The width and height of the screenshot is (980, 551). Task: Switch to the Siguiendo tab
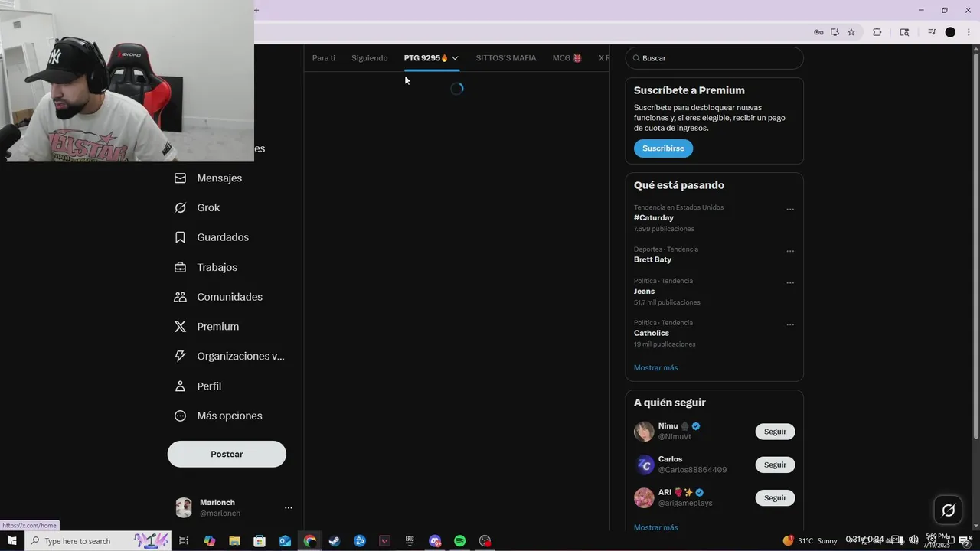tap(370, 58)
